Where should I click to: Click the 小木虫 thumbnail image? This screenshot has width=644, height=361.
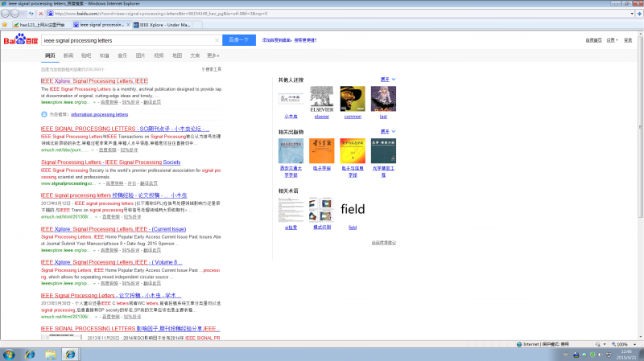click(291, 99)
